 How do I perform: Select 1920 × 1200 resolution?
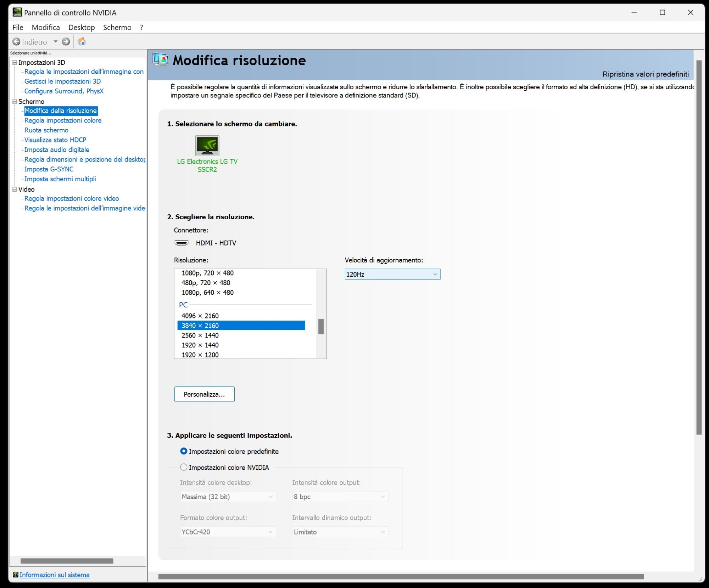(x=241, y=355)
